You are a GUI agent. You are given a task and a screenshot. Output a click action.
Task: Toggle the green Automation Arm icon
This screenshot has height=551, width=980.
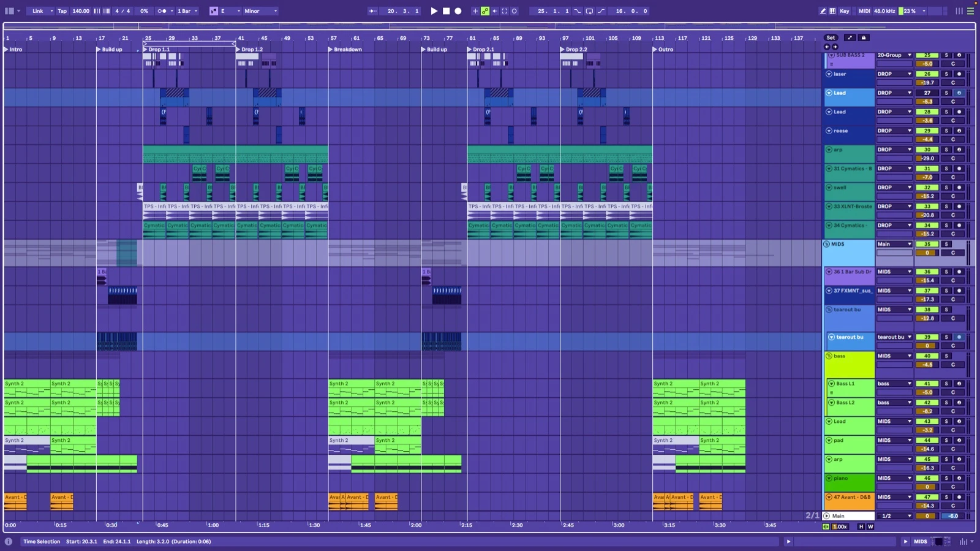pos(485,11)
